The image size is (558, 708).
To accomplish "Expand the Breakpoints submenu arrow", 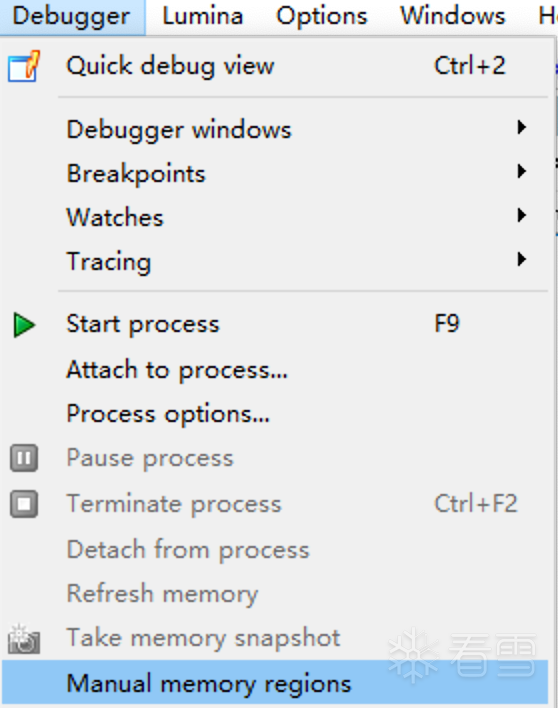I will coord(521,172).
